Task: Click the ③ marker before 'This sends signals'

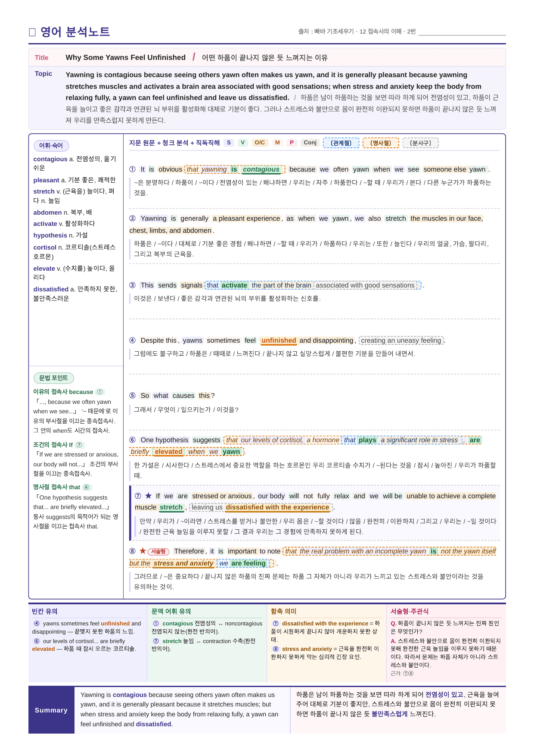Action: [x=133, y=285]
